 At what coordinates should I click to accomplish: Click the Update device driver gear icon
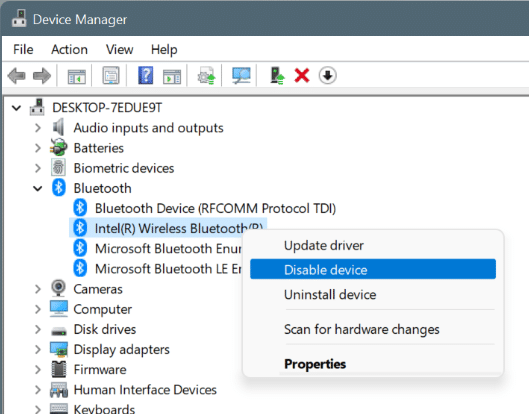[x=206, y=75]
